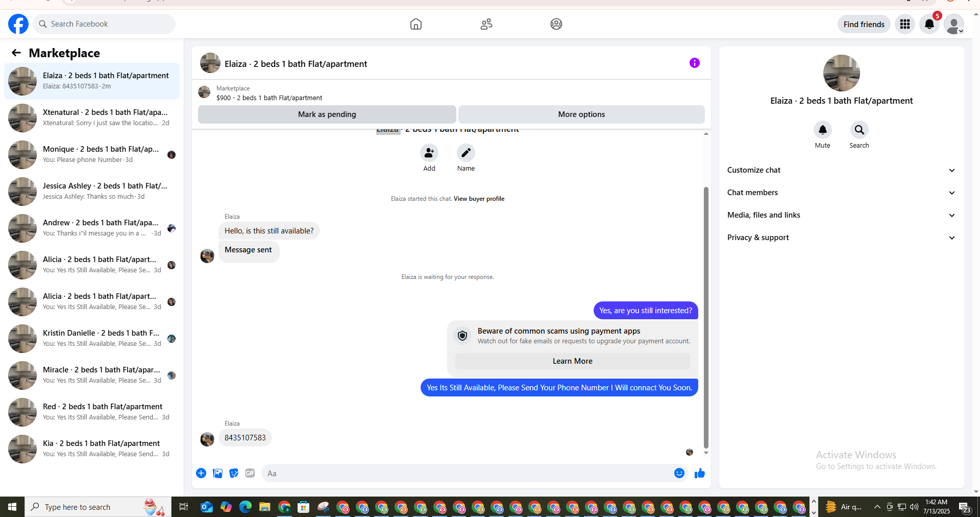The height and width of the screenshot is (517, 980).
Task: Expand the Chat members section
Action: pyautogui.click(x=841, y=193)
